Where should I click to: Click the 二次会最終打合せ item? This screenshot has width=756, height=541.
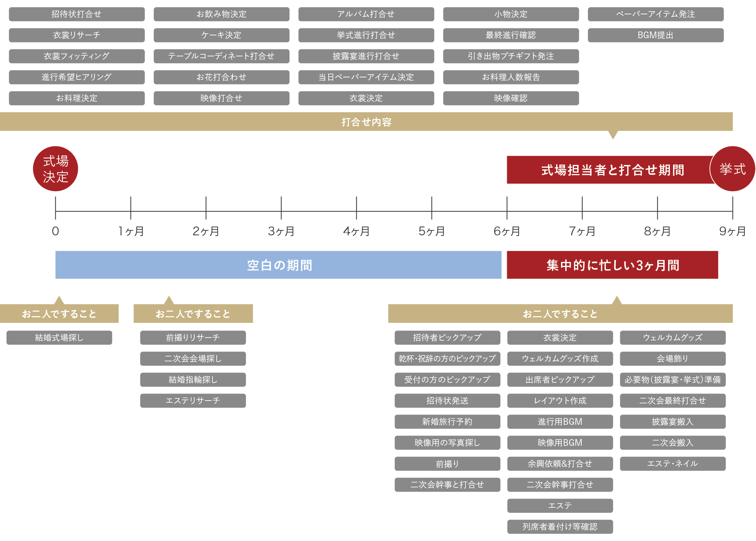coord(673,401)
